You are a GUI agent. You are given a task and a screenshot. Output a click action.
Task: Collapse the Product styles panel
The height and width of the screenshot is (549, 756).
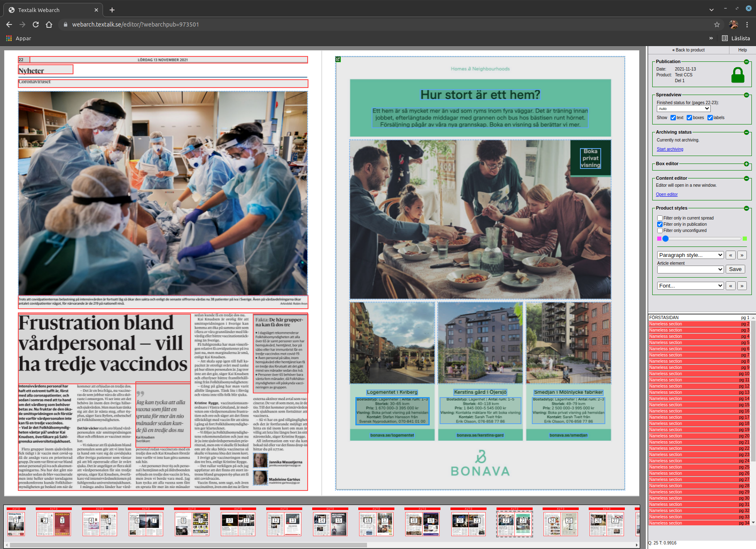point(746,208)
